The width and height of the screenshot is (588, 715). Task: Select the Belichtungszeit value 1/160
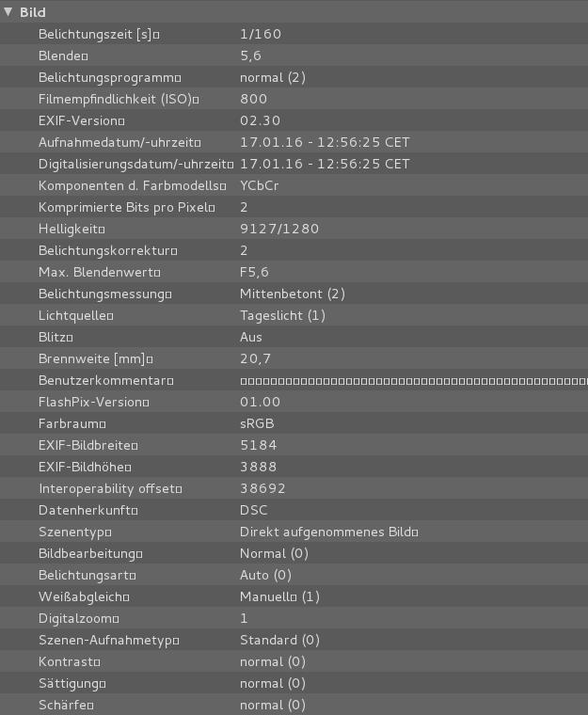pos(261,34)
